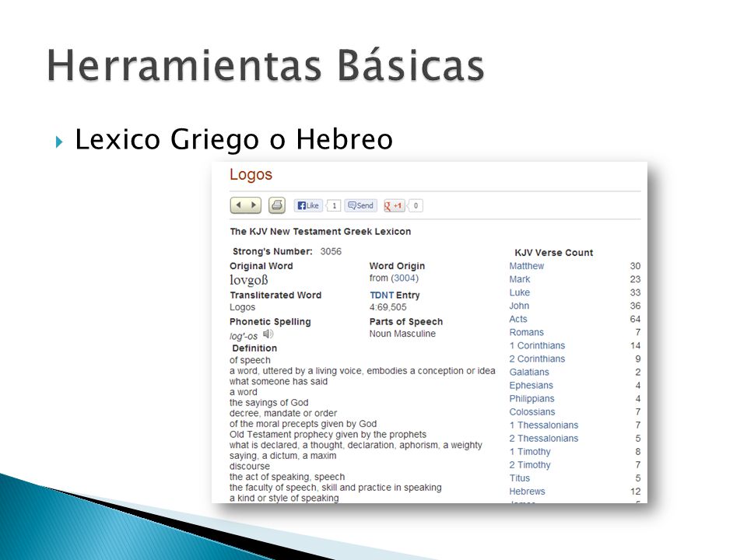Image resolution: width=747 pixels, height=560 pixels.
Task: Click the previous entry left arrow
Action: click(x=238, y=205)
